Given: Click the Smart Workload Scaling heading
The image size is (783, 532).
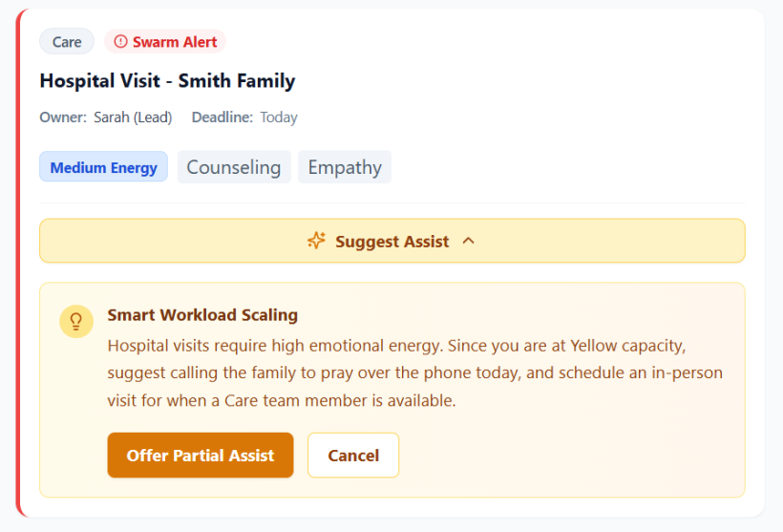Looking at the screenshot, I should 202,315.
